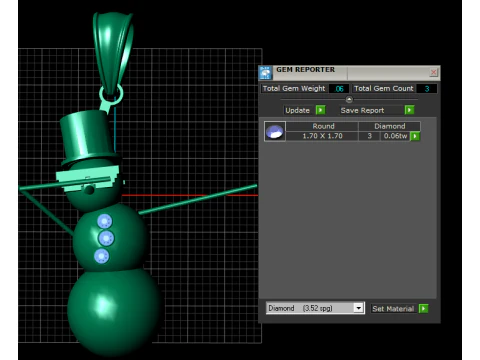Select the Round cell in gem table

coord(322,126)
